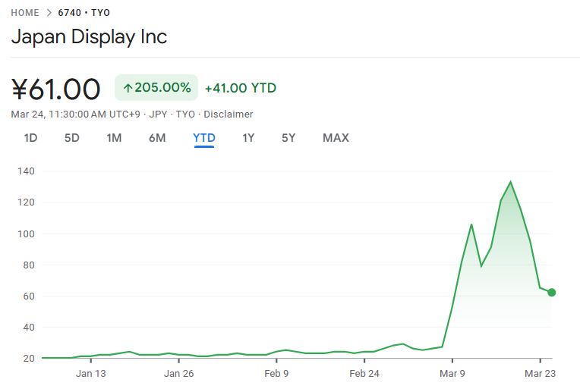The width and height of the screenshot is (580, 392).
Task: Click the Mar 9 axis label
Action: click(x=452, y=373)
